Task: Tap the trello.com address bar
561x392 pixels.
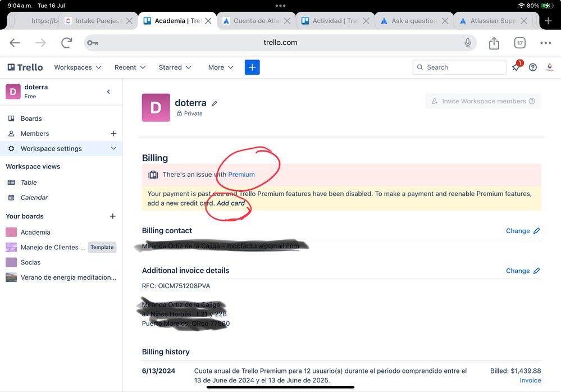Action: pyautogui.click(x=280, y=43)
